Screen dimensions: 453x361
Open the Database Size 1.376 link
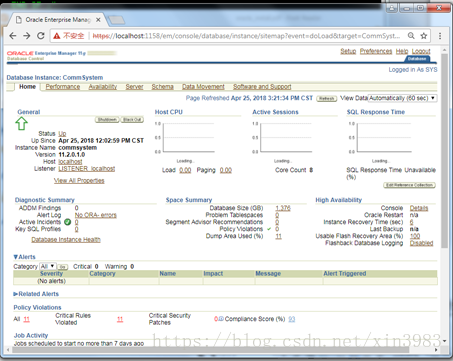coord(283,208)
